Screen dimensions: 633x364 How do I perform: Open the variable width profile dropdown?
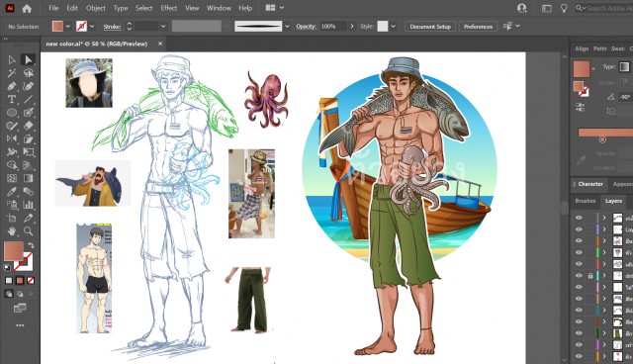point(287,27)
